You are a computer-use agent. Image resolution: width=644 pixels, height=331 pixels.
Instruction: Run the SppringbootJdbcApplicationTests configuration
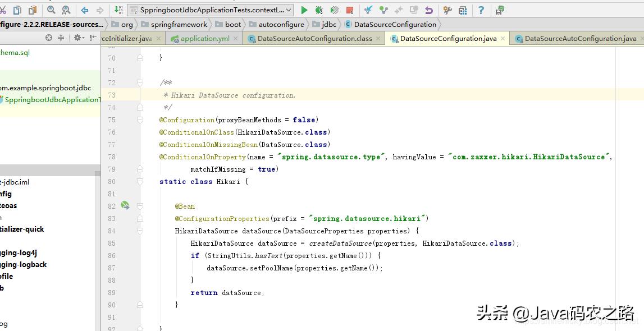(x=304, y=10)
